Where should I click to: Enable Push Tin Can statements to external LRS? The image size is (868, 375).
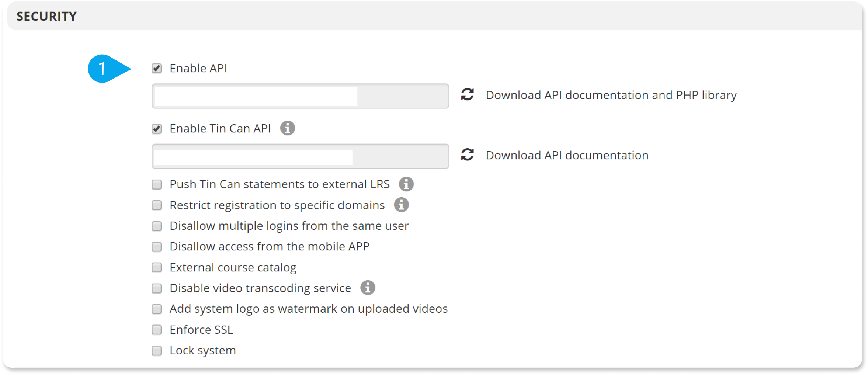(156, 184)
